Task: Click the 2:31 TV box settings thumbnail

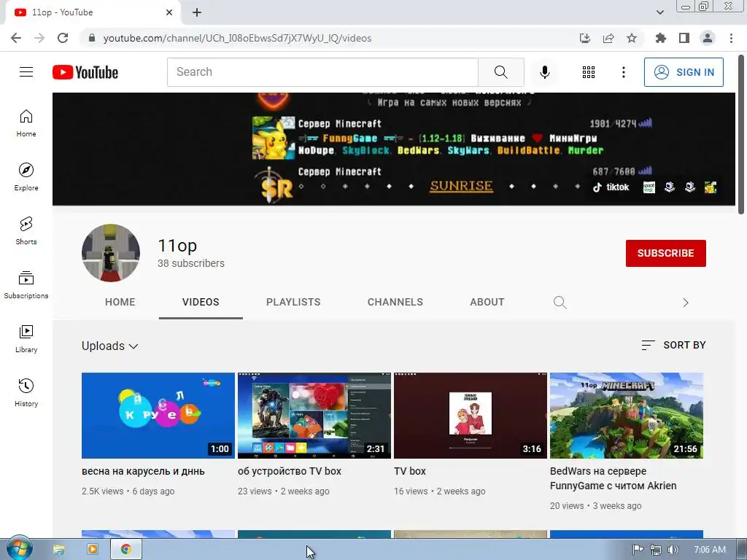Action: pos(314,415)
